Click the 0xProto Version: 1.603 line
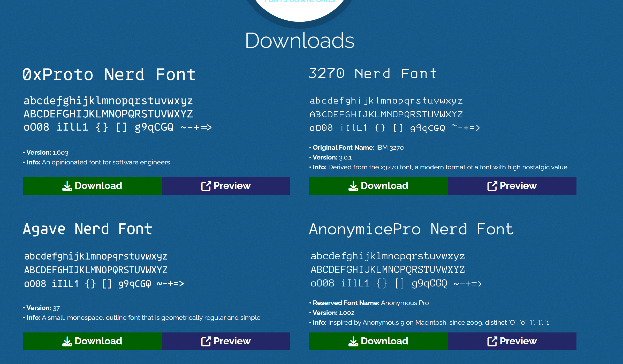Image resolution: width=623 pixels, height=364 pixels. tap(46, 153)
